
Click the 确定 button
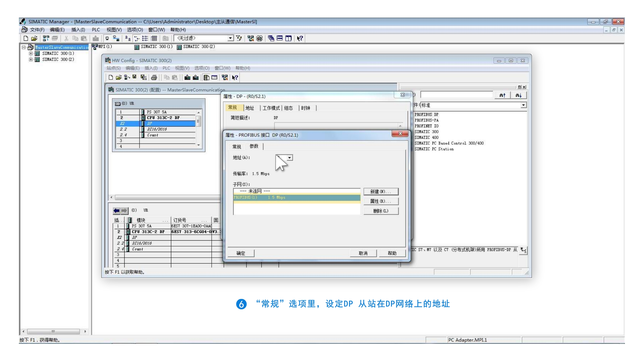click(241, 253)
